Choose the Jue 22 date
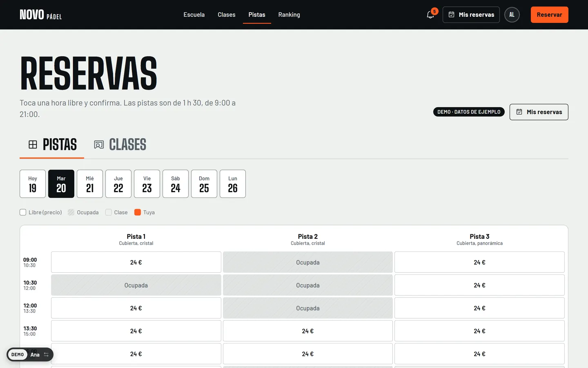The width and height of the screenshot is (588, 368). [x=118, y=184]
